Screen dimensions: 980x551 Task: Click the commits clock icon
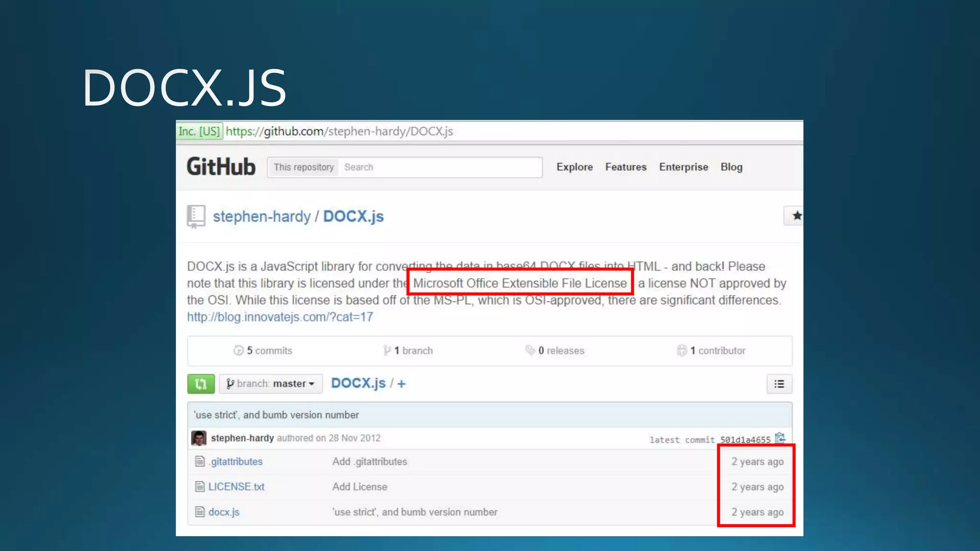coord(238,351)
